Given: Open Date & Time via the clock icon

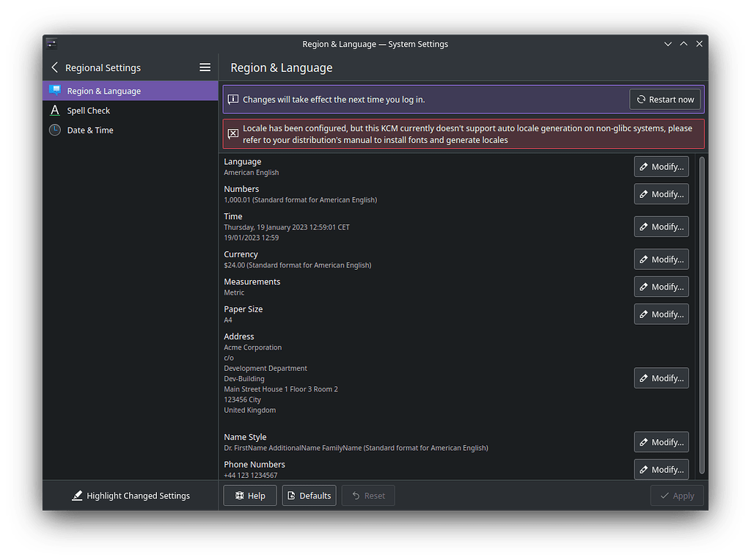Looking at the screenshot, I should (x=55, y=130).
